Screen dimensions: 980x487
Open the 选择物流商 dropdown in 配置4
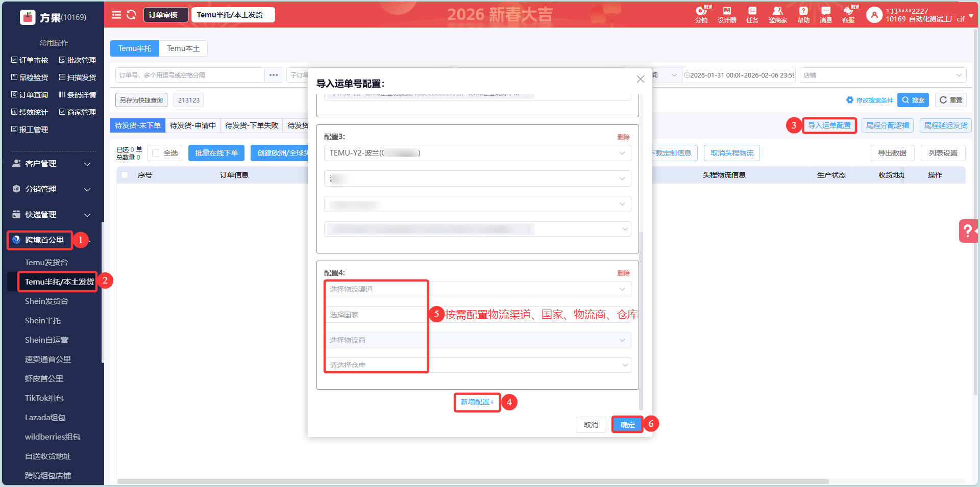pos(477,340)
